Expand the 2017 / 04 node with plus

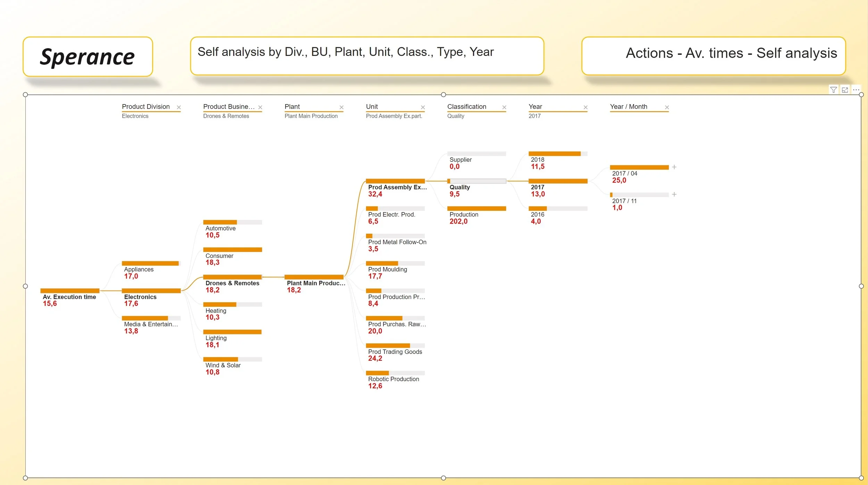click(x=674, y=167)
